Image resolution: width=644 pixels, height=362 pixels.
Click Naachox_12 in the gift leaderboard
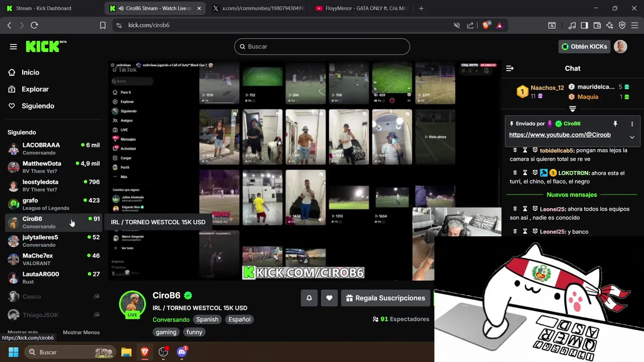point(547,87)
